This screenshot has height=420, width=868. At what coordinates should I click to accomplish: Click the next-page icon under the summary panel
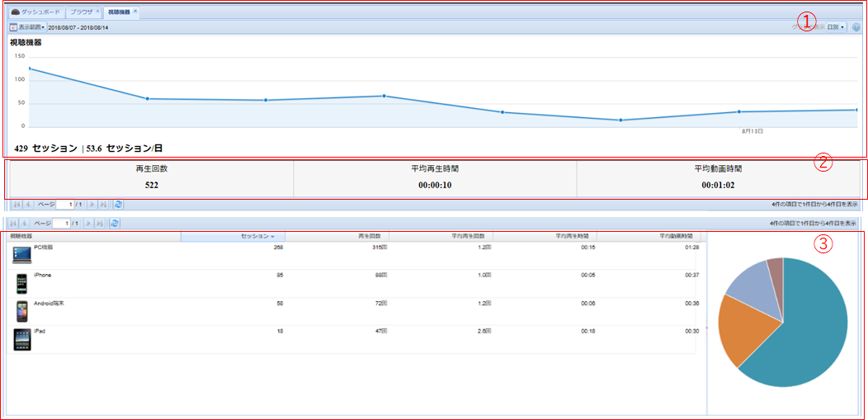coord(92,204)
